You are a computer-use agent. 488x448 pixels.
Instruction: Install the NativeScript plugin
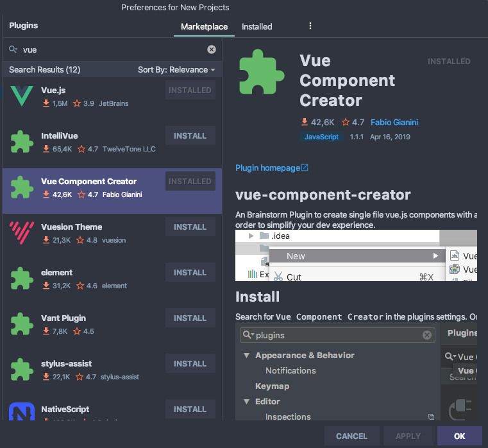190,409
